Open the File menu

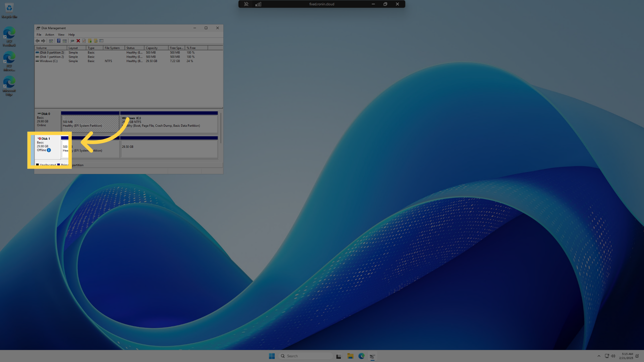tap(39, 35)
